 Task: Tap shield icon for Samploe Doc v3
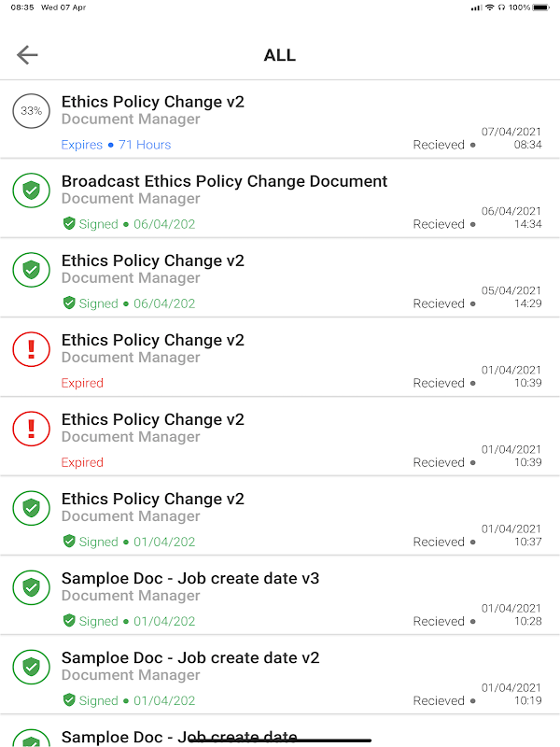[x=32, y=587]
